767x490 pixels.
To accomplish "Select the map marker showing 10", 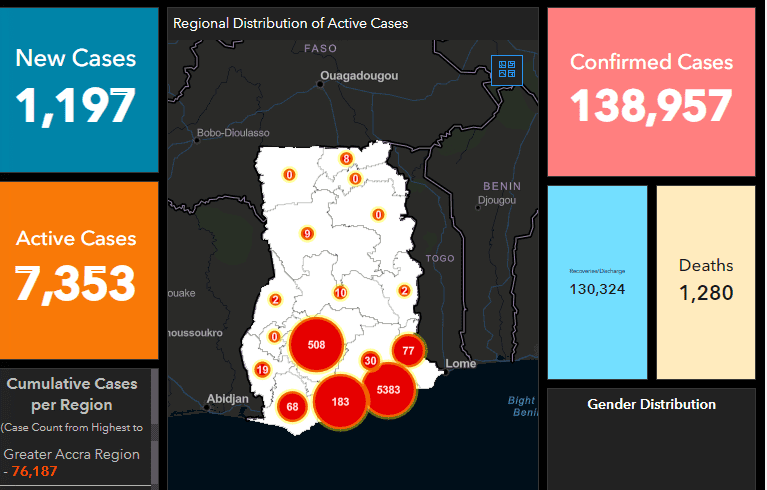I will (x=340, y=293).
